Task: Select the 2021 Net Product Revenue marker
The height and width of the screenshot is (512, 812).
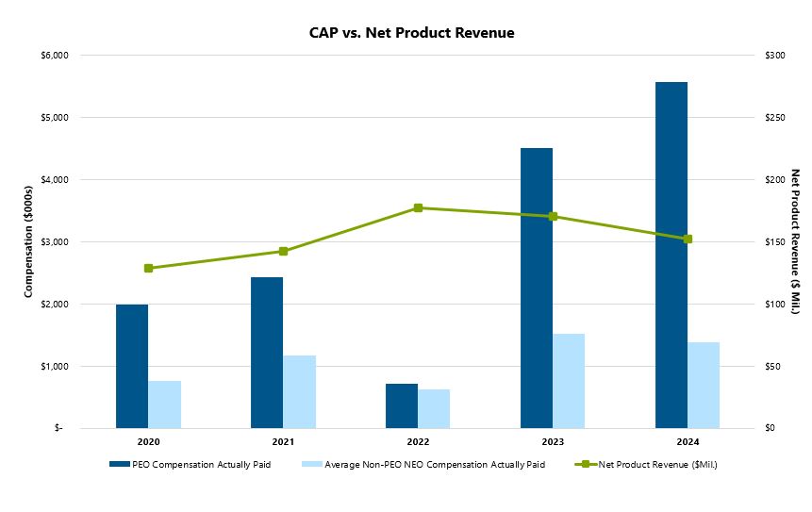Action: click(283, 251)
